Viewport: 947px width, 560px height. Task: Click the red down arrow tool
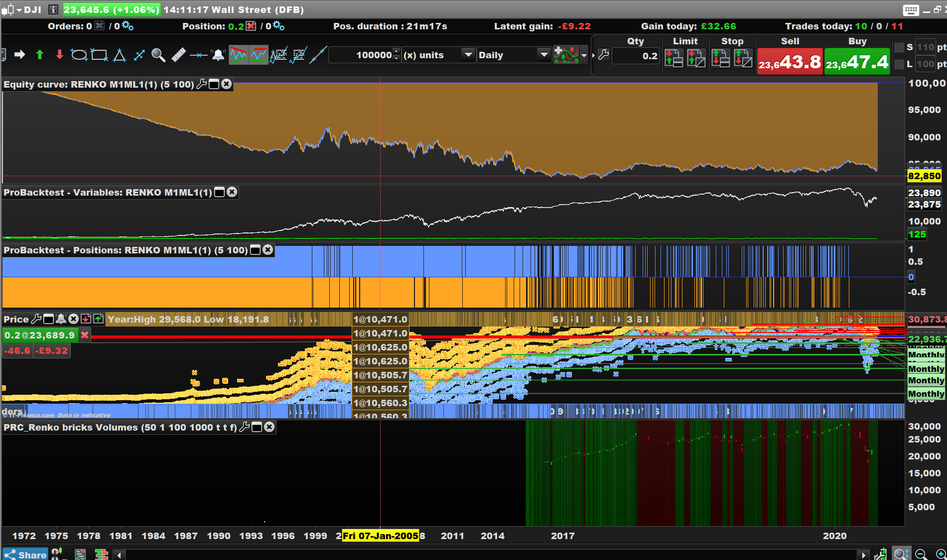tap(59, 55)
